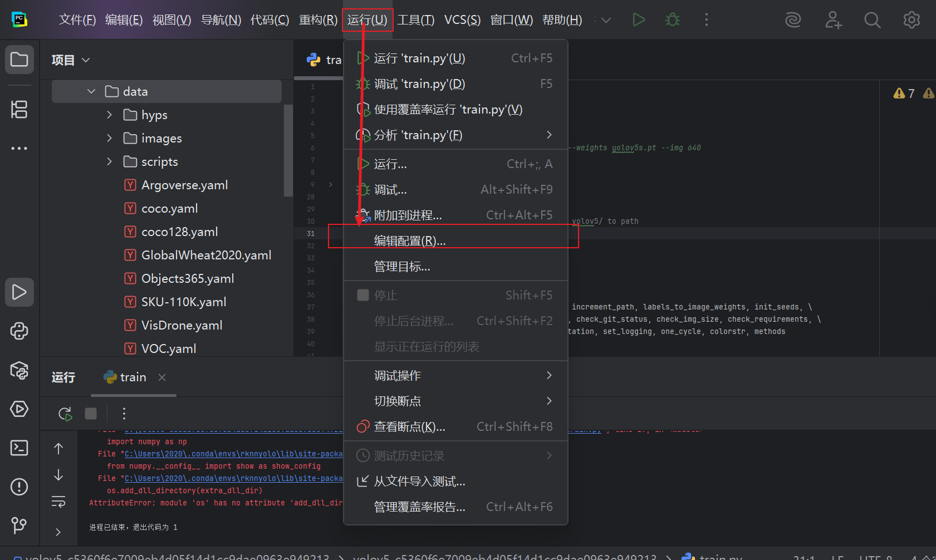Open the Structure tool window icon
This screenshot has width=936, height=560.
click(19, 110)
